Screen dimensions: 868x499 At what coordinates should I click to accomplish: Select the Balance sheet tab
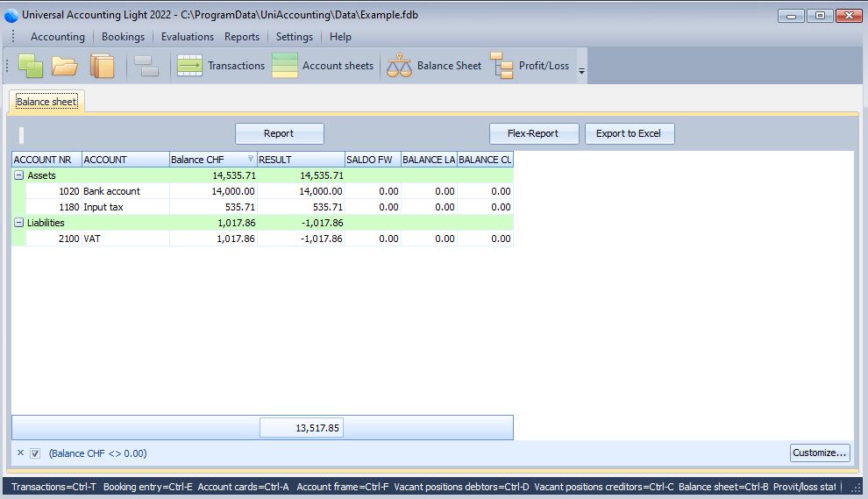(46, 102)
